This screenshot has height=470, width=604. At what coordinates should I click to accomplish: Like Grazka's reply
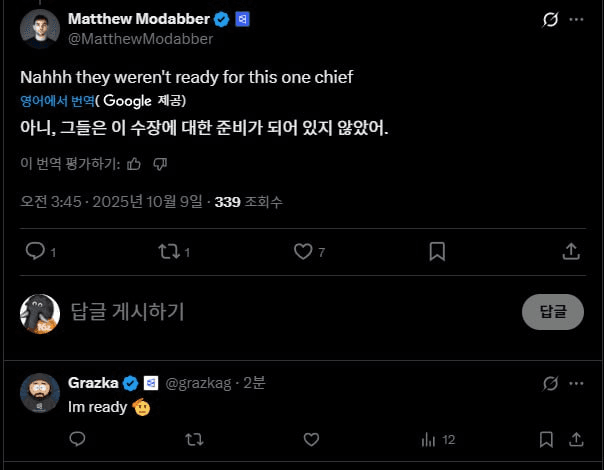311,439
